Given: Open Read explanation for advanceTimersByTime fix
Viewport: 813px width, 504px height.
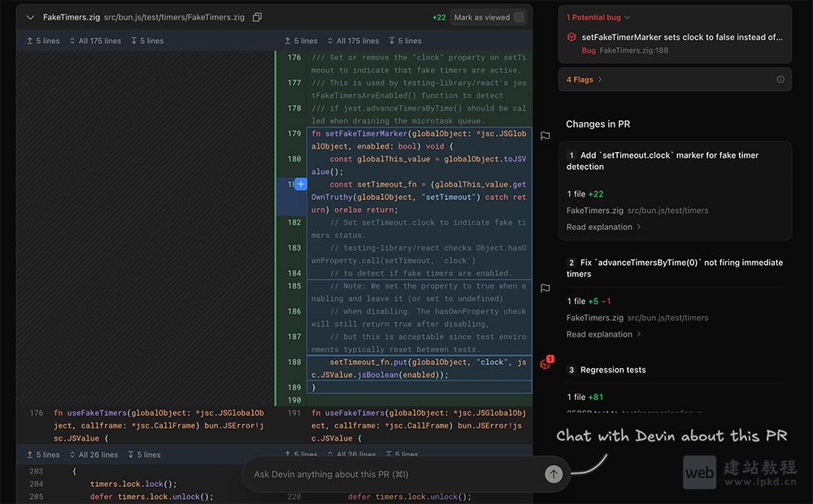Looking at the screenshot, I should pyautogui.click(x=603, y=334).
